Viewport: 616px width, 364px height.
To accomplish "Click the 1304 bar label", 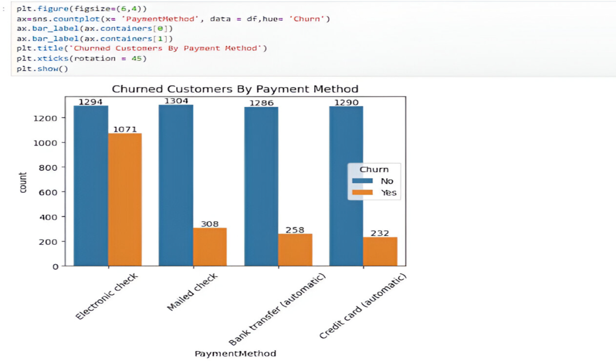I will coord(176,101).
